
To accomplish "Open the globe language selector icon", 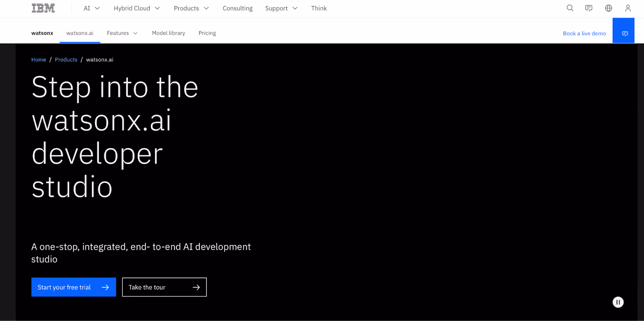I will point(609,8).
